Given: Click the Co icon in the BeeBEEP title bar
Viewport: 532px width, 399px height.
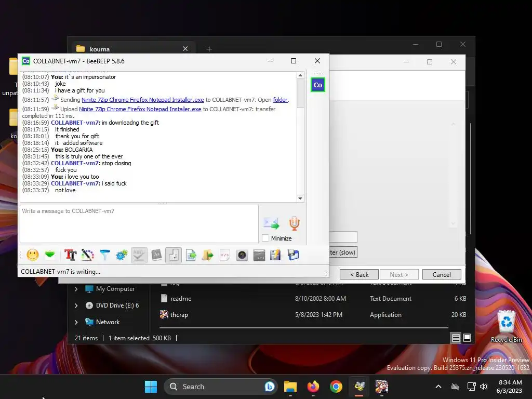Looking at the screenshot, I should pos(26,61).
